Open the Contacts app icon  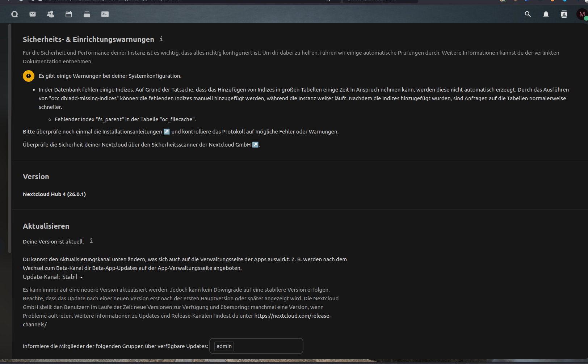(51, 14)
